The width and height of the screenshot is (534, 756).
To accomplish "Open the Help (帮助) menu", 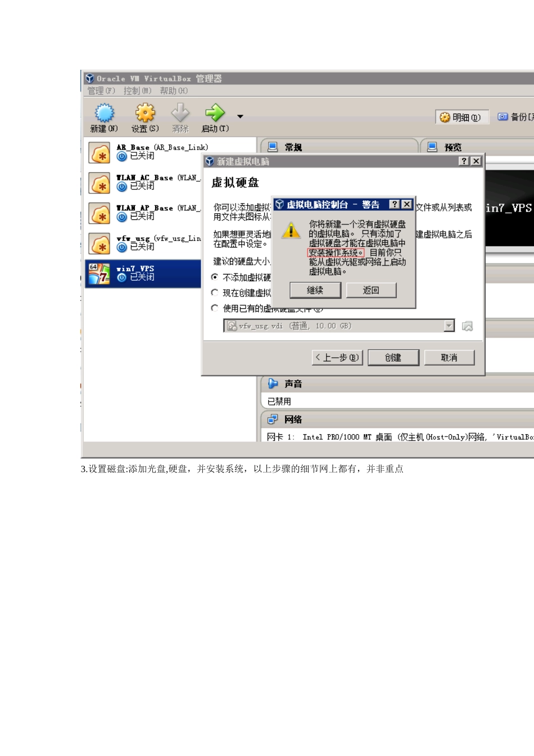I will [174, 91].
